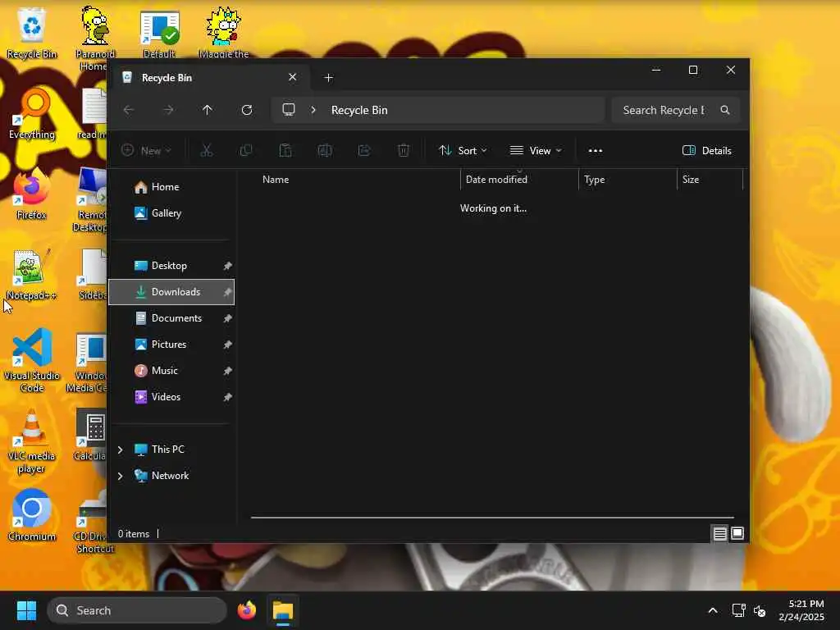Unpin Downloads via its pin icon
The width and height of the screenshot is (840, 630).
click(228, 292)
